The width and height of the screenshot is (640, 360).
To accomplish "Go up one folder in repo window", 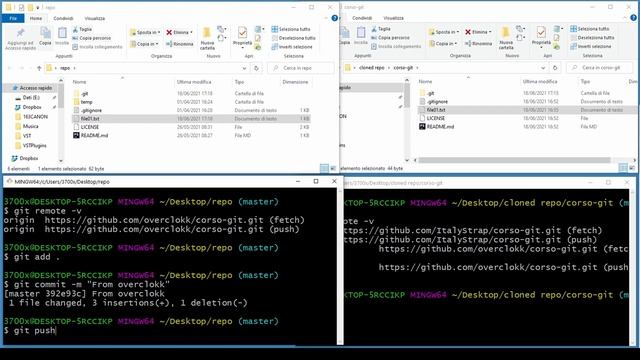I will point(39,68).
